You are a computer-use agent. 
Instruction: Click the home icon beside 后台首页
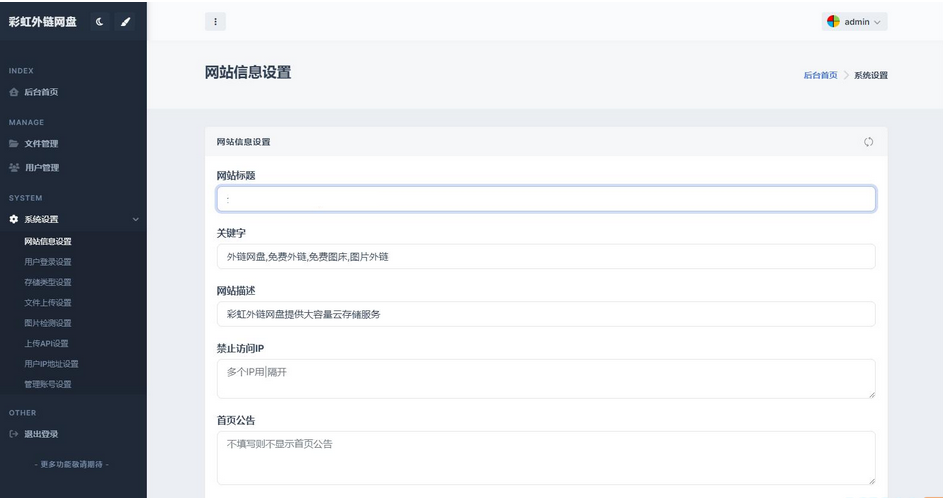14,92
